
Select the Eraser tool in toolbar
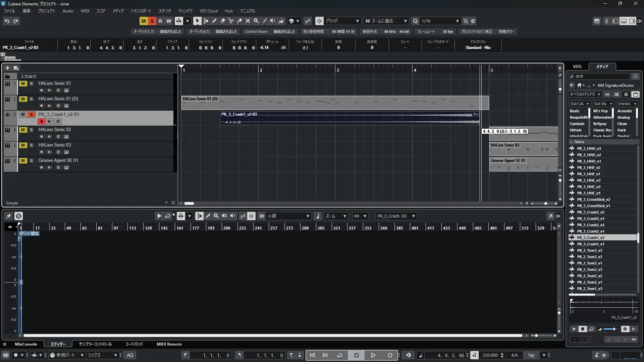click(x=222, y=21)
